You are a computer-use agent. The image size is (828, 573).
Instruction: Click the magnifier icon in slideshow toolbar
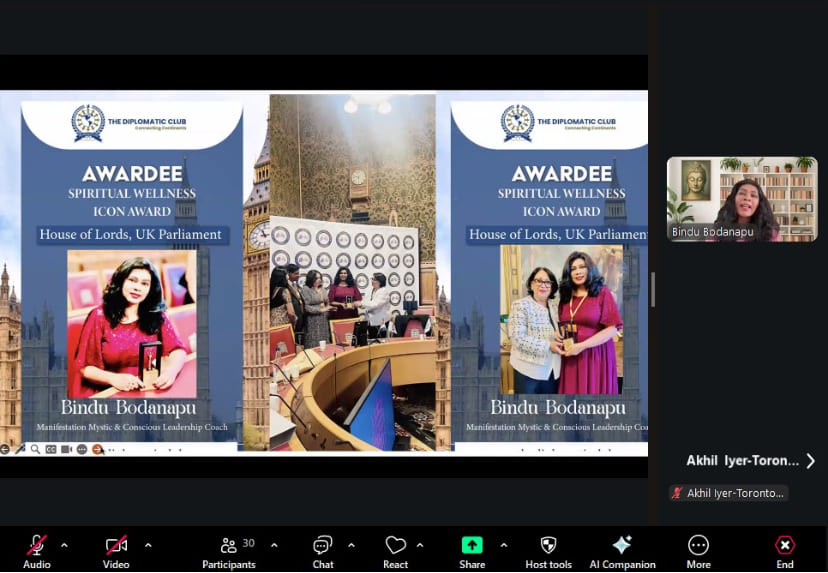tap(34, 450)
